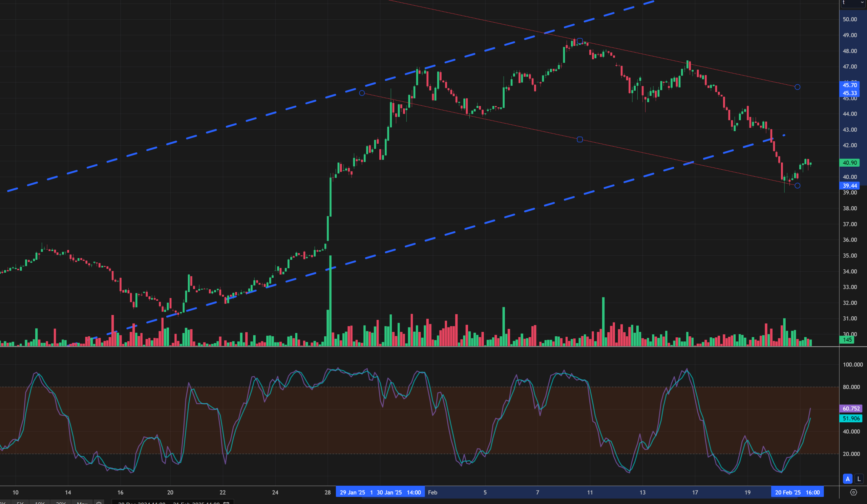867x504 pixels.
Task: Toggle the auto scale A button
Action: pos(848,479)
